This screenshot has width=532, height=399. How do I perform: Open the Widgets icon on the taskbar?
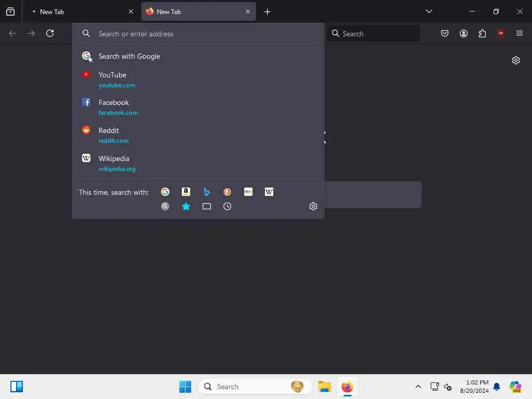[17, 387]
